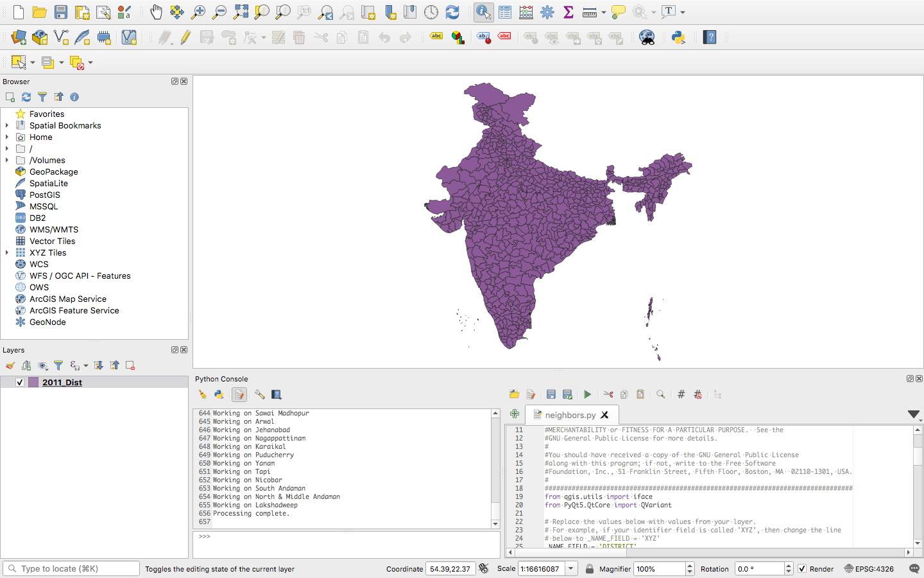This screenshot has width=924, height=578.
Task: Activate the Zoom Out magnifier tool
Action: click(219, 12)
